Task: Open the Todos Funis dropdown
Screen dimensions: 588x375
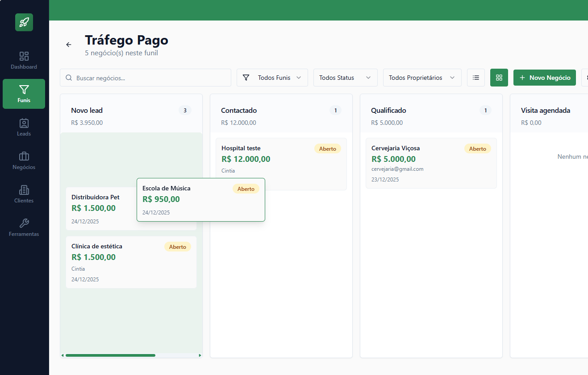Action: [x=272, y=78]
